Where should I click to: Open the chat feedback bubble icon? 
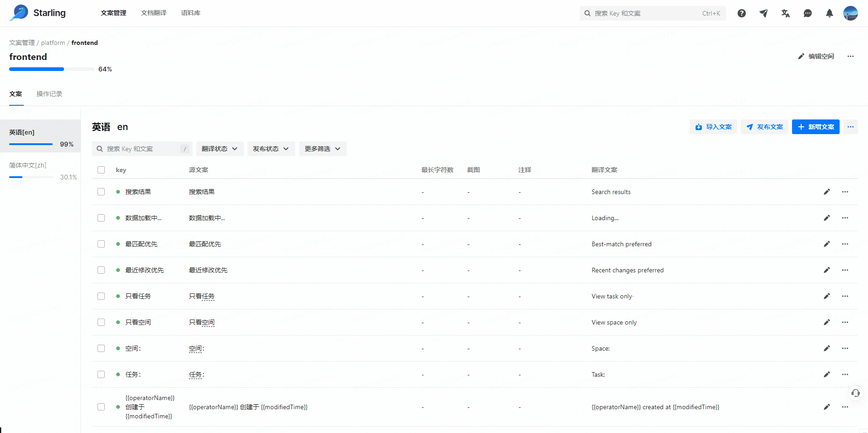click(x=807, y=13)
